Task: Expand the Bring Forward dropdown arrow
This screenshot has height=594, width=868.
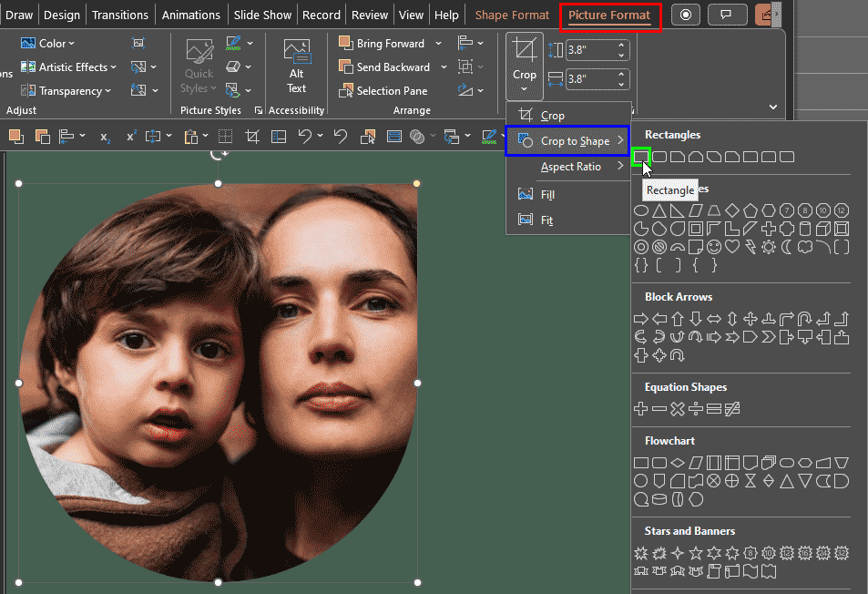Action: click(x=438, y=43)
